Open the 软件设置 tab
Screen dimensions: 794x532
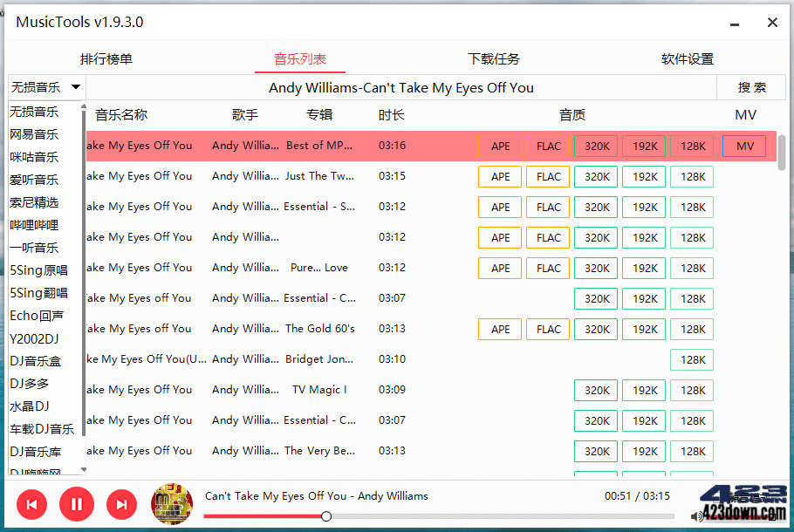(688, 58)
